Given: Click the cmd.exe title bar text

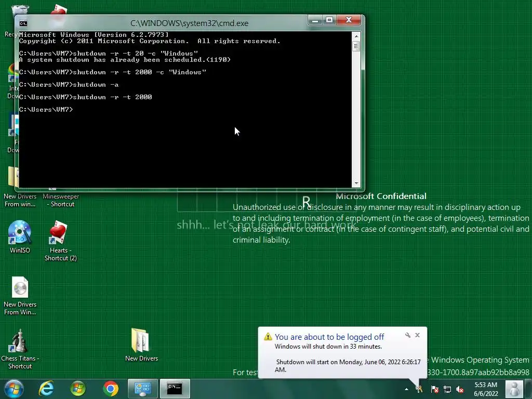Looking at the screenshot, I should coord(189,23).
